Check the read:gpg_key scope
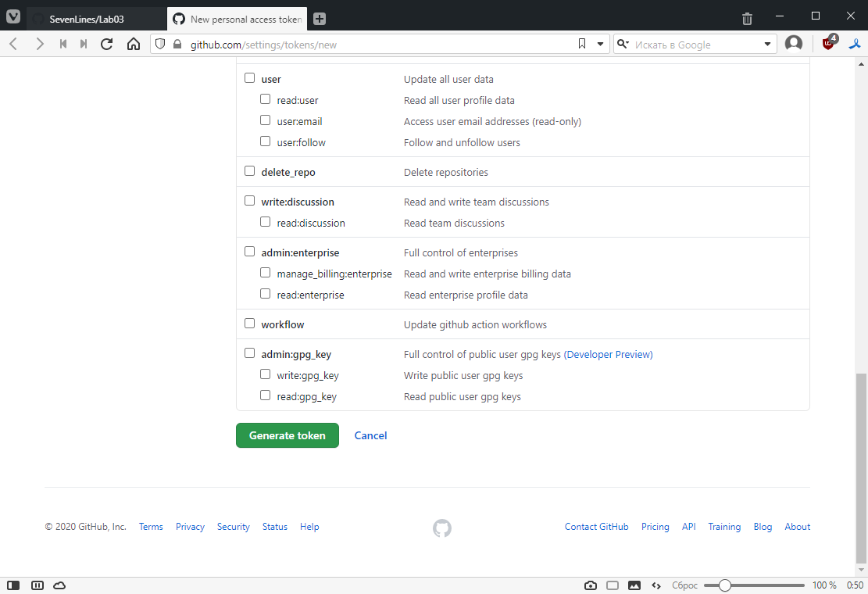 [x=265, y=395]
